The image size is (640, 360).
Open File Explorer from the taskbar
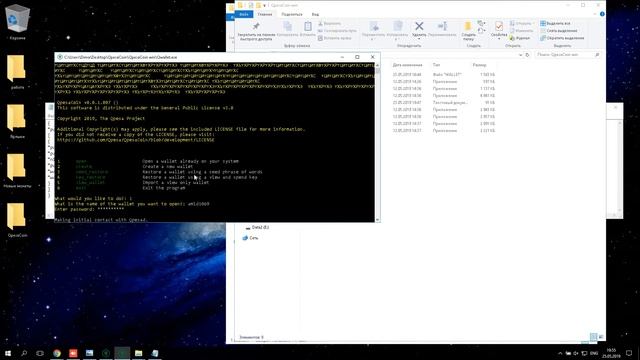(x=138, y=353)
